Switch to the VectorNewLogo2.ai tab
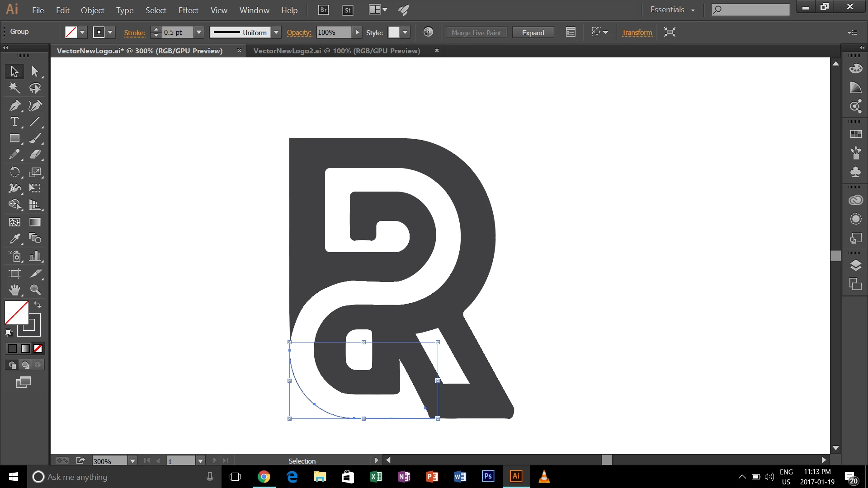868x488 pixels. 337,51
